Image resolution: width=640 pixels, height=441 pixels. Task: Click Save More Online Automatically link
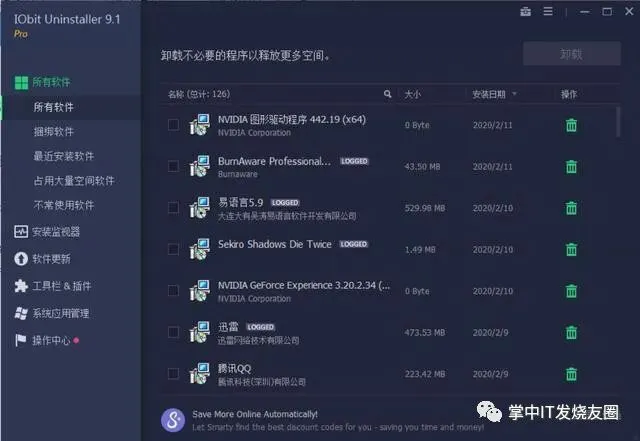pyautogui.click(x=255, y=414)
